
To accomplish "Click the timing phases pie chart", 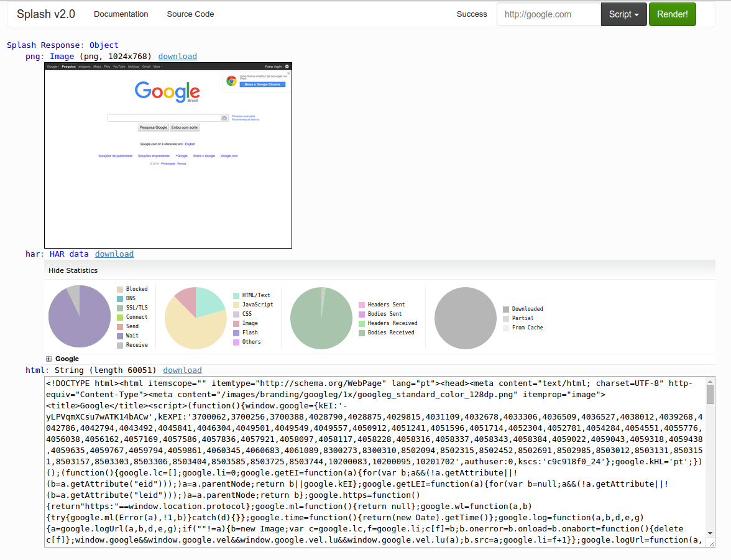I will click(x=80, y=316).
